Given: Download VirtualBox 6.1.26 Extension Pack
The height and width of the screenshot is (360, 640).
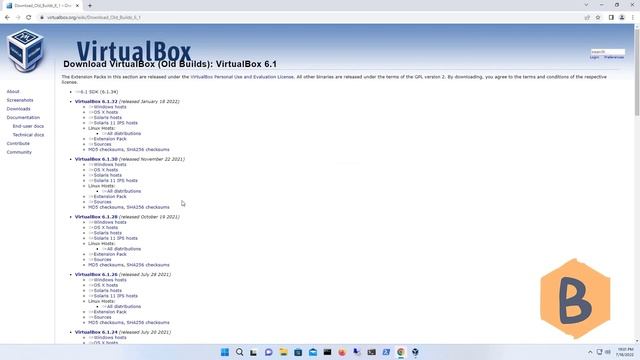Looking at the screenshot, I should tap(107, 312).
